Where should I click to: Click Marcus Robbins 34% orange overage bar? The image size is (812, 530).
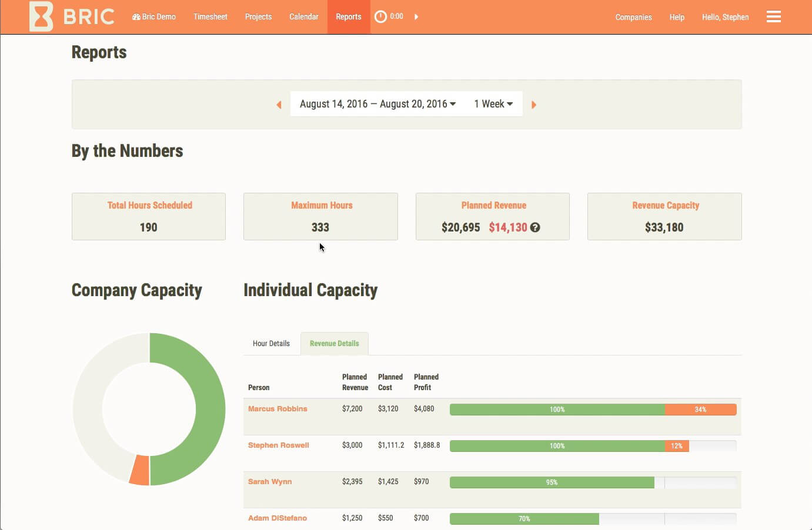(700, 410)
